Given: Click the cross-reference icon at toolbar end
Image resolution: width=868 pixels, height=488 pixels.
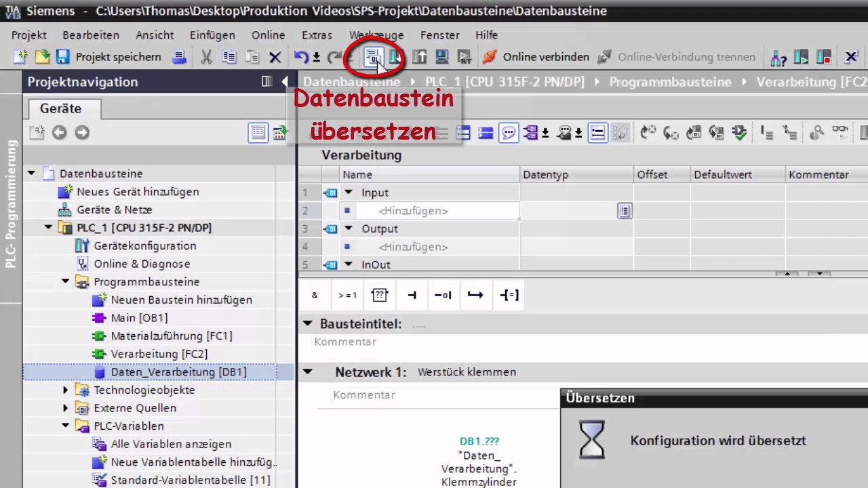Looking at the screenshot, I should pos(851,57).
